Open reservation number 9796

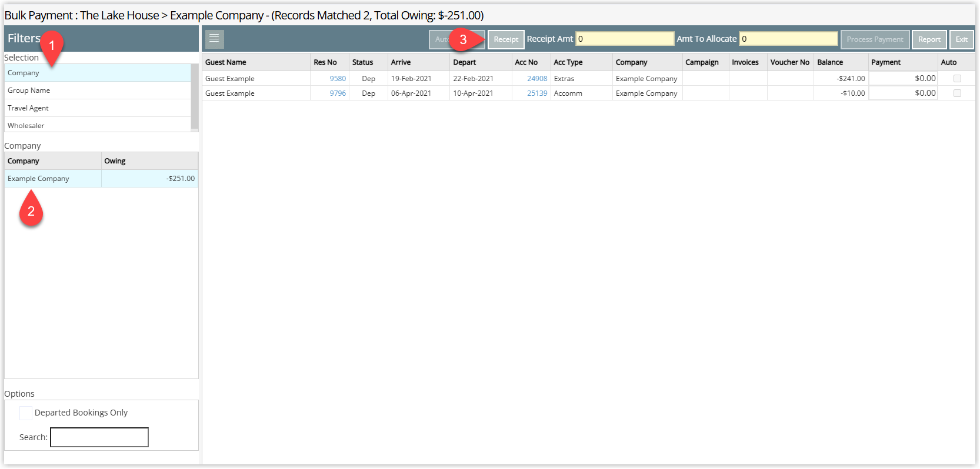coord(338,93)
